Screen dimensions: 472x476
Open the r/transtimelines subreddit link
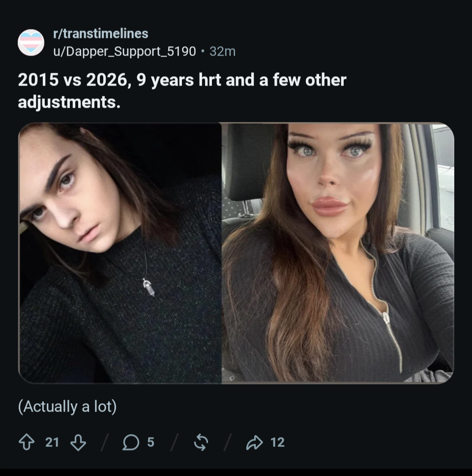click(x=101, y=33)
